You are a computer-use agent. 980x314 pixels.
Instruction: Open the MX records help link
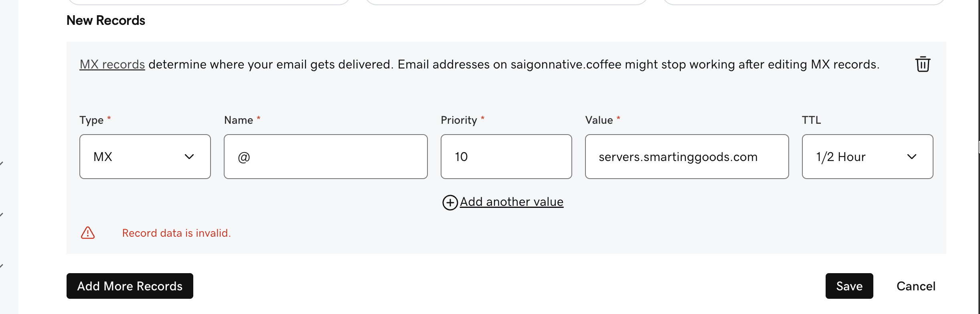pyautogui.click(x=112, y=64)
